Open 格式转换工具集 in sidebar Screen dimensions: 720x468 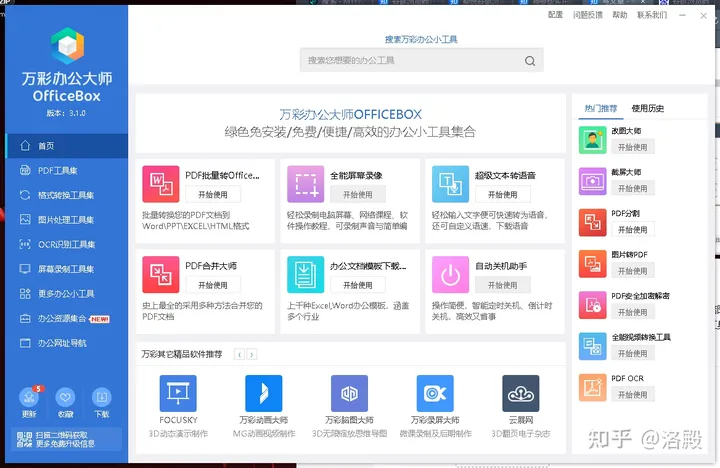coord(67,195)
